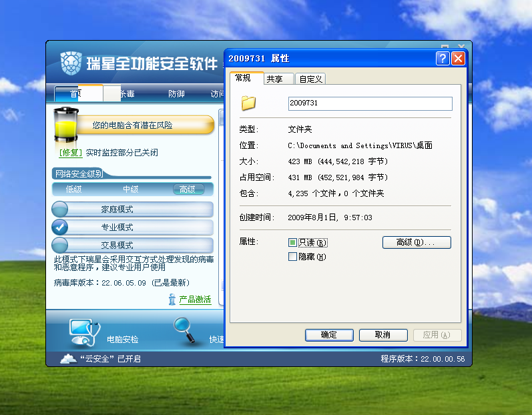Open the computer checkup monitor icon
The height and width of the screenshot is (415, 532).
(84, 332)
